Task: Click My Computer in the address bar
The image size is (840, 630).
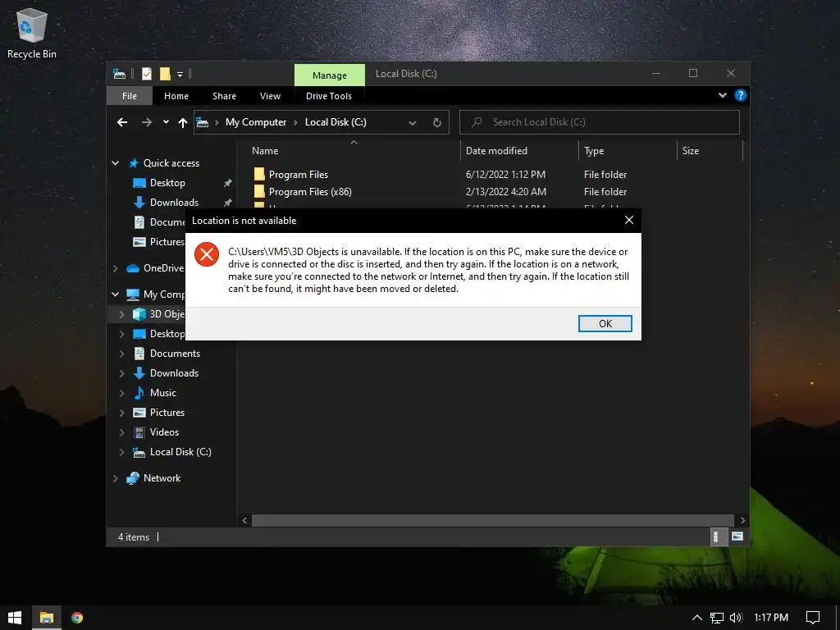Action: (256, 122)
